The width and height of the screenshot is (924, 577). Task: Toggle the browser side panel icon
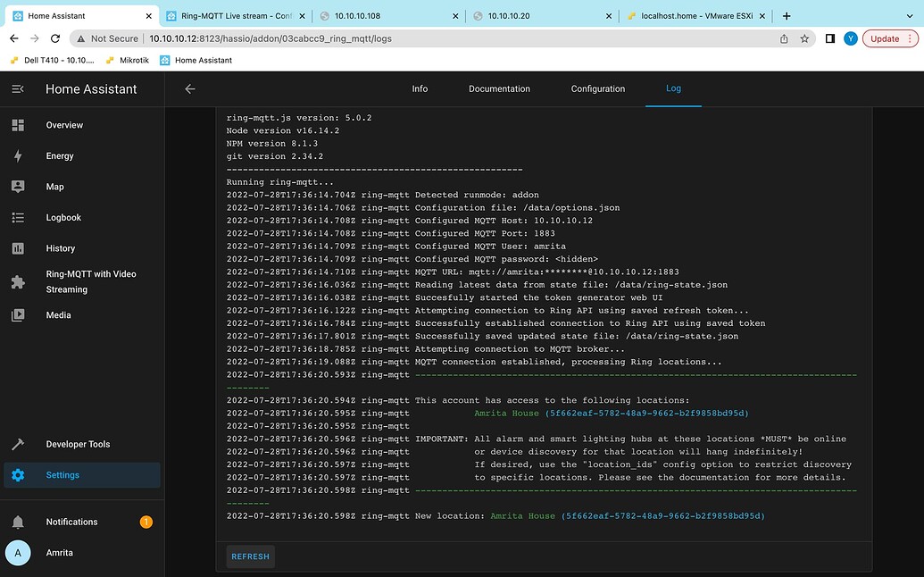pyautogui.click(x=829, y=38)
